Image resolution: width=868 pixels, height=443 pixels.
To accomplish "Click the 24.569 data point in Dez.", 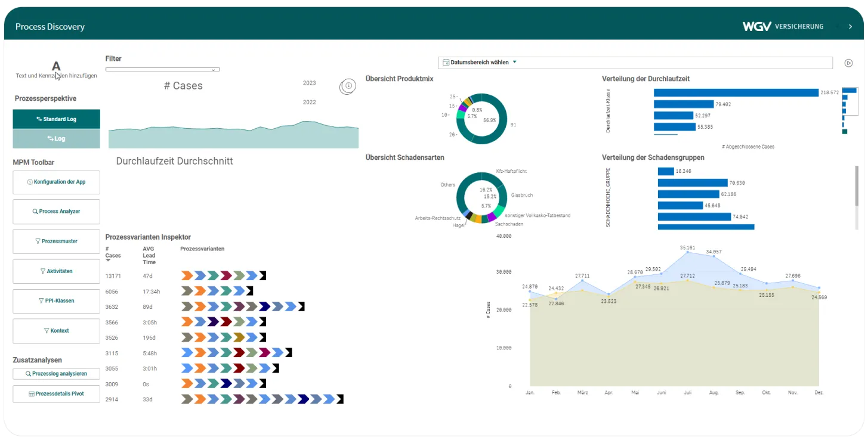I will pyautogui.click(x=819, y=292).
